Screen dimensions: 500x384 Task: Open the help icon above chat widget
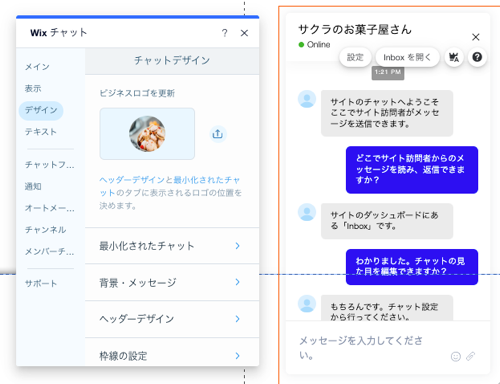(x=477, y=57)
